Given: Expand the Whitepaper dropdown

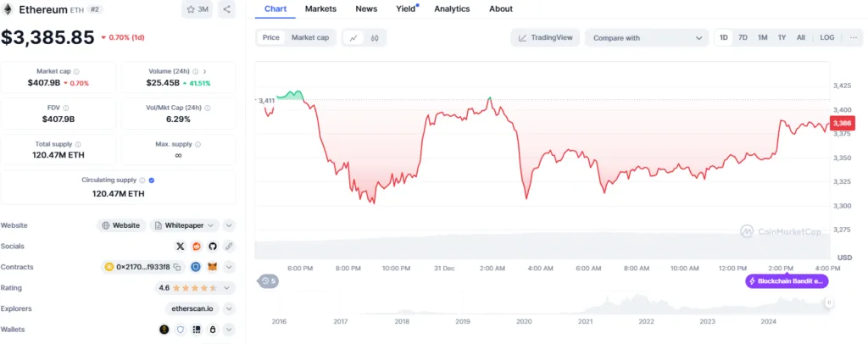Looking at the screenshot, I should [x=184, y=225].
